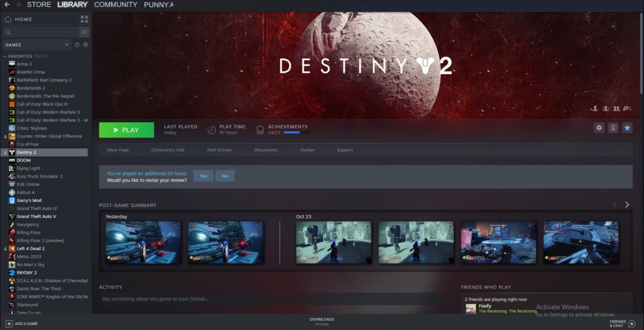Image resolution: width=644 pixels, height=330 pixels.
Task: Show previous post-game summary items
Action: click(x=614, y=204)
